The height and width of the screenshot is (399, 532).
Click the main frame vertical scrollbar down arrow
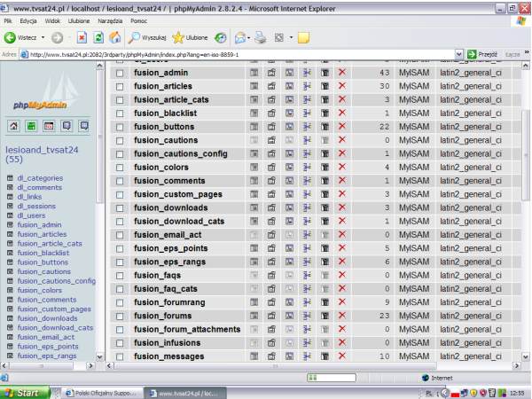(525, 356)
